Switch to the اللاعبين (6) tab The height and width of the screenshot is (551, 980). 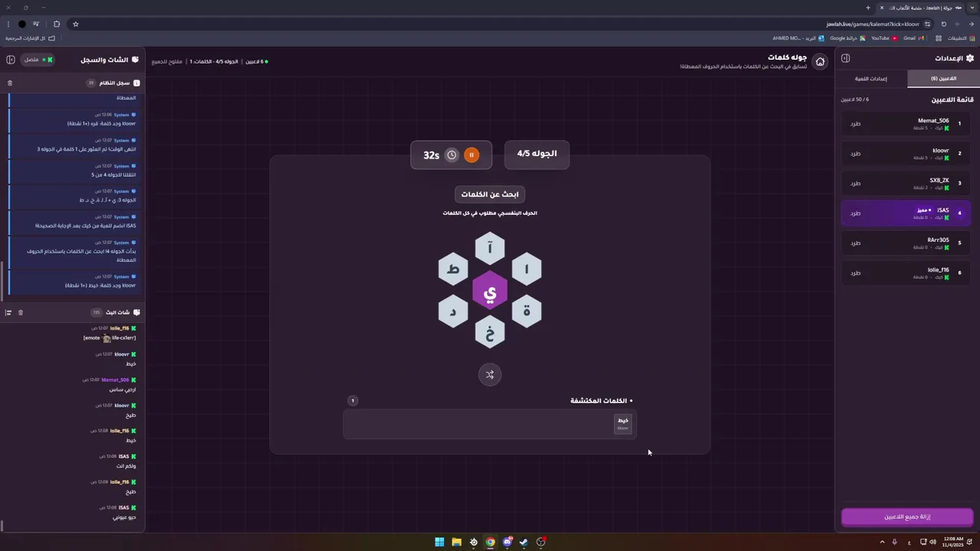click(943, 78)
